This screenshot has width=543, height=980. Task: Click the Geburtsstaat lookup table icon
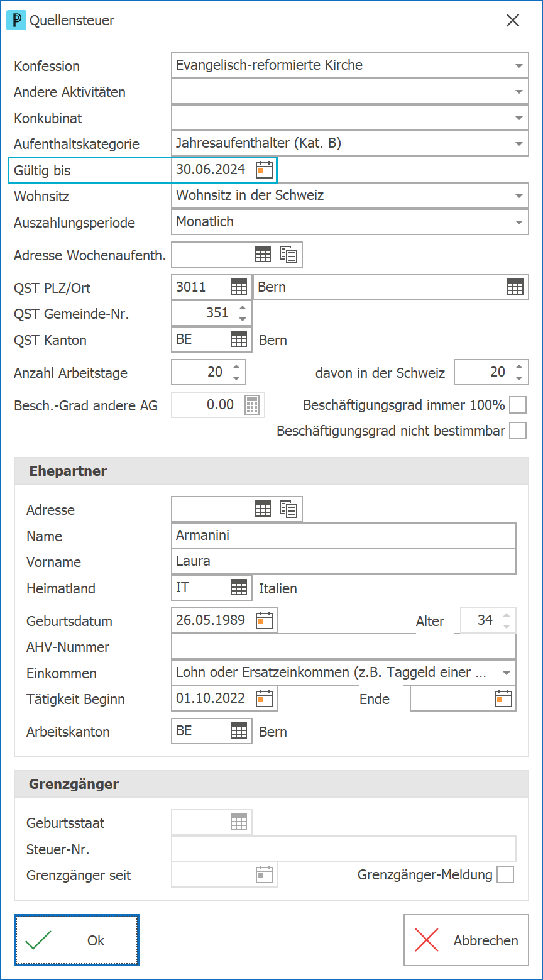click(239, 822)
